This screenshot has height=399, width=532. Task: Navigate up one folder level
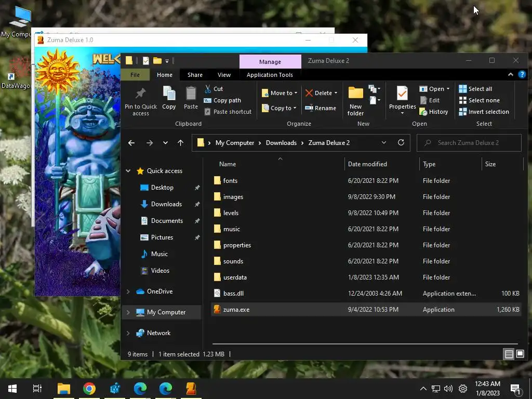(180, 143)
